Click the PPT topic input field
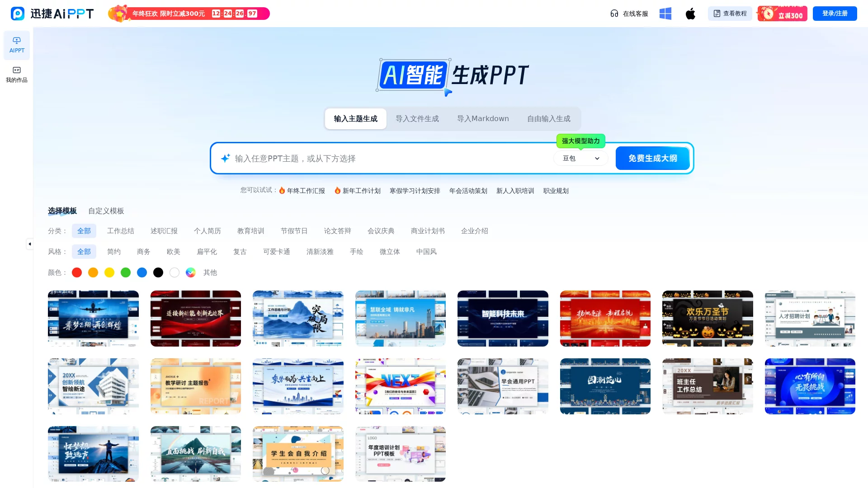This screenshot has width=868, height=488. [x=384, y=158]
